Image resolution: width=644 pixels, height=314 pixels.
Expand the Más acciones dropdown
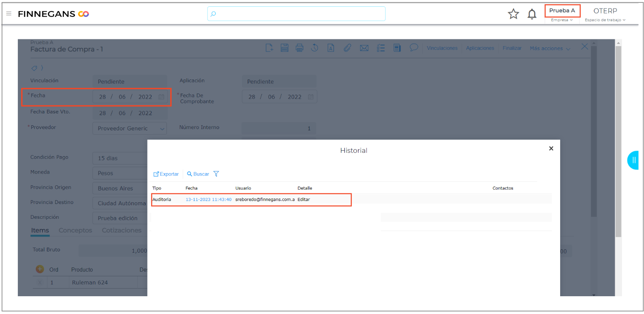(550, 48)
